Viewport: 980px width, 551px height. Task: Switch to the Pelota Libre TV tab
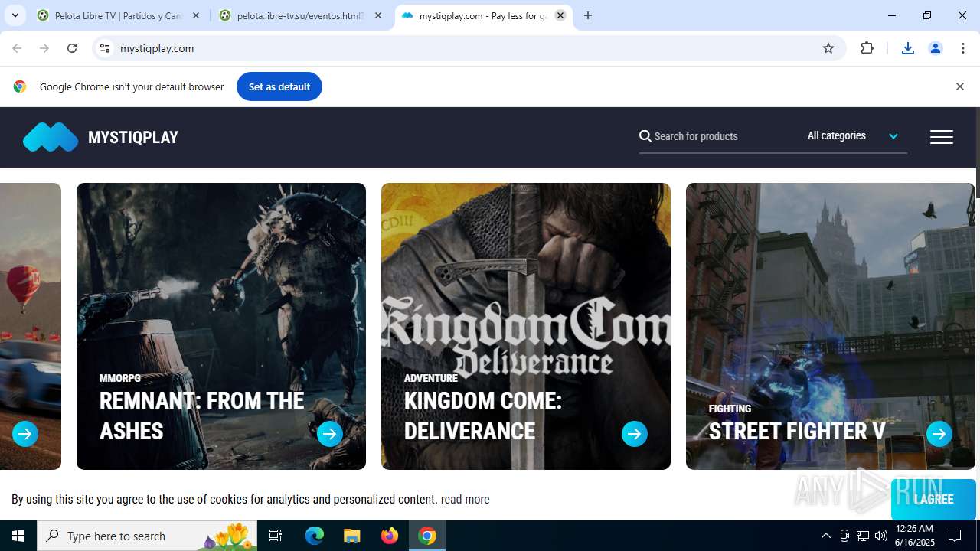pyautogui.click(x=119, y=15)
